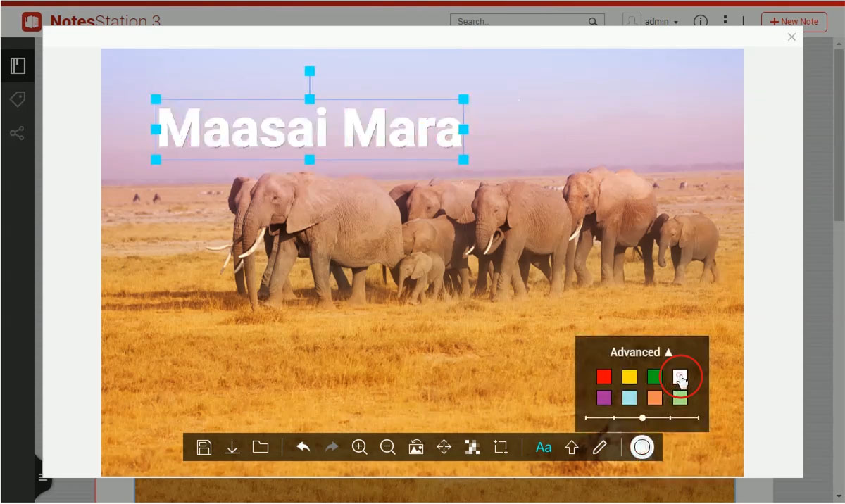Choose the pencil drawing tool

(599, 447)
